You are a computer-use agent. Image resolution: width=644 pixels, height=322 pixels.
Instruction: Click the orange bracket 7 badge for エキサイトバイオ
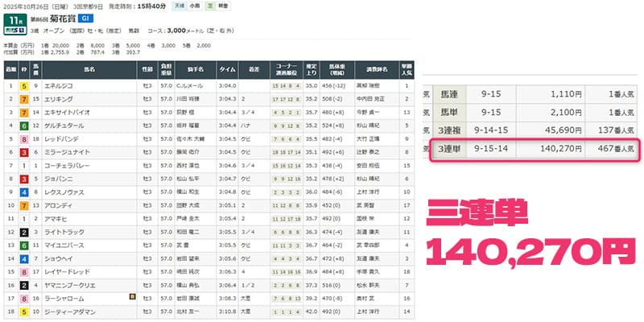tap(24, 113)
